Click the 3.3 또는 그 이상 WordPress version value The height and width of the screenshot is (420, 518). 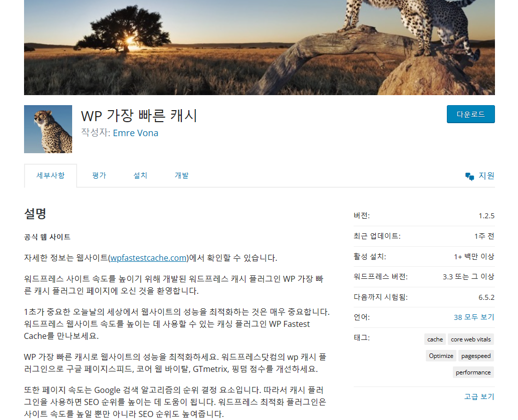coord(468,277)
